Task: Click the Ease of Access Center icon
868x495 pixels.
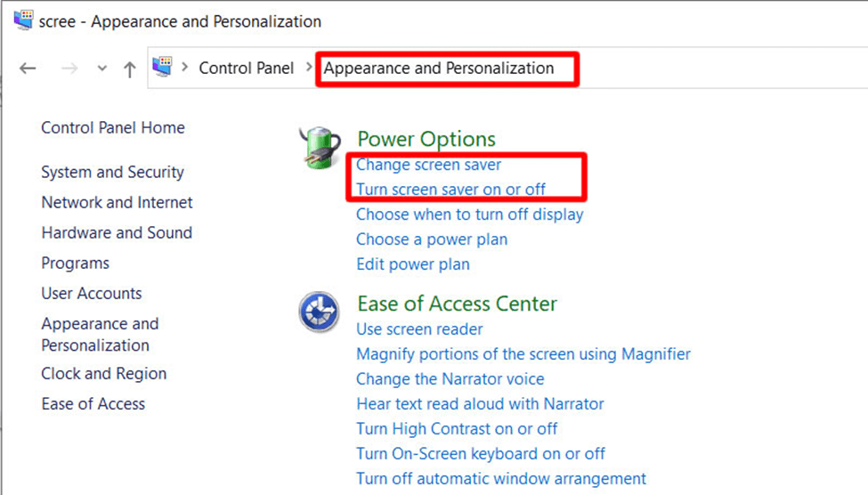Action: tap(318, 312)
